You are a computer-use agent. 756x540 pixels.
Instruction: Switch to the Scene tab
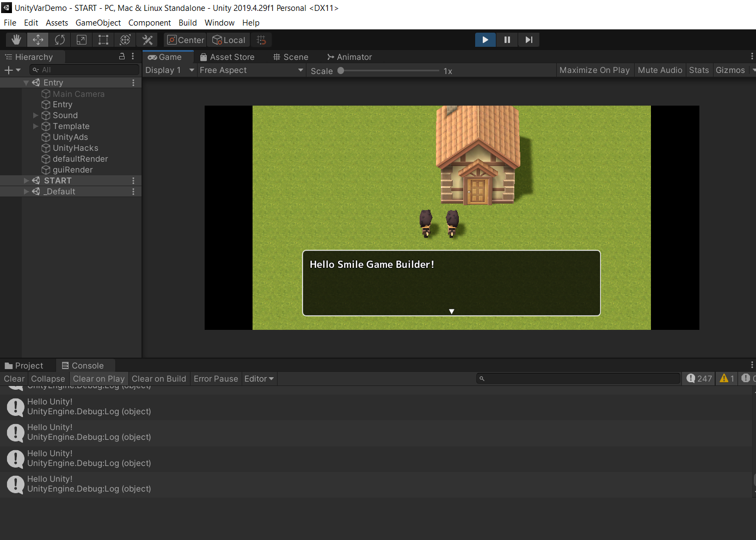[291, 57]
